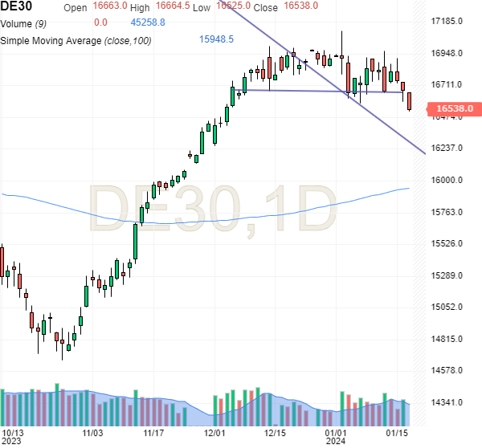This screenshot has width=482, height=448.
Task: Click the last red candlestick on the chart
Action: click(410, 101)
